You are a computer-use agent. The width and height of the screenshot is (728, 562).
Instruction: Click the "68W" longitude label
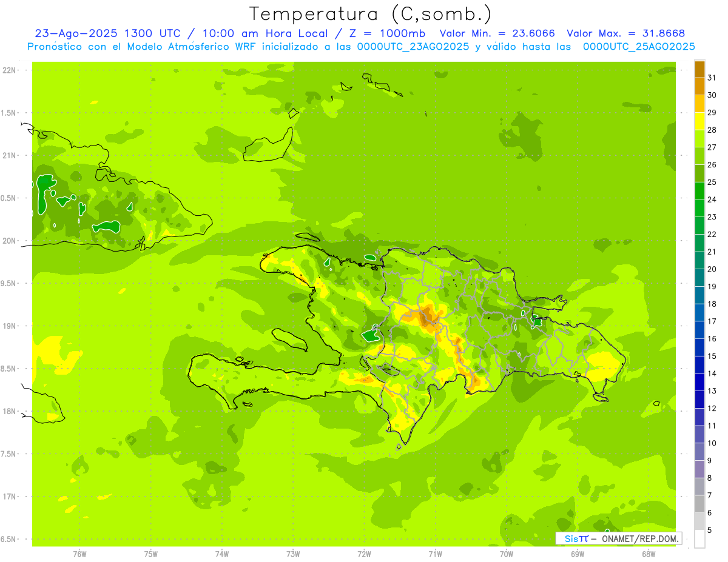tap(648, 554)
